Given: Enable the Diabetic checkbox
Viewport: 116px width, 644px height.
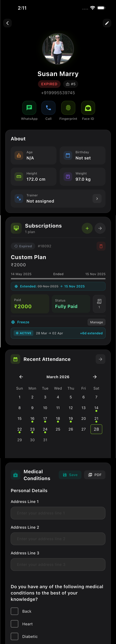Looking at the screenshot, I should coord(14,636).
